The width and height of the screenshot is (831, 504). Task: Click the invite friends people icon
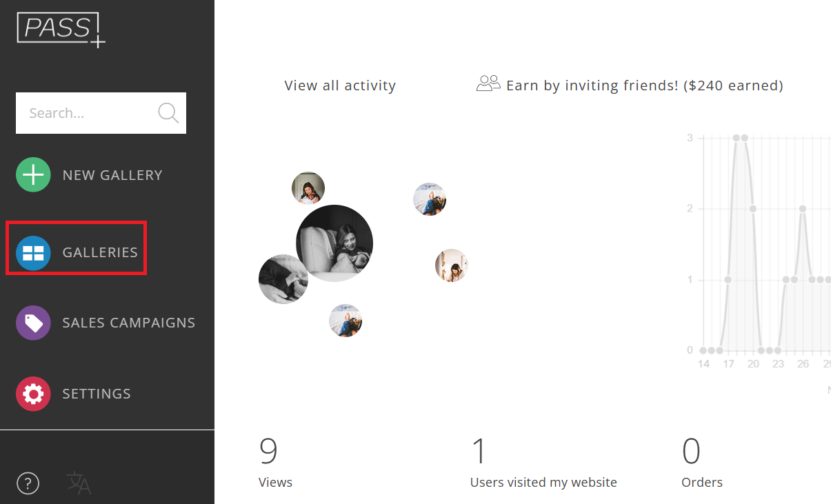pos(488,84)
